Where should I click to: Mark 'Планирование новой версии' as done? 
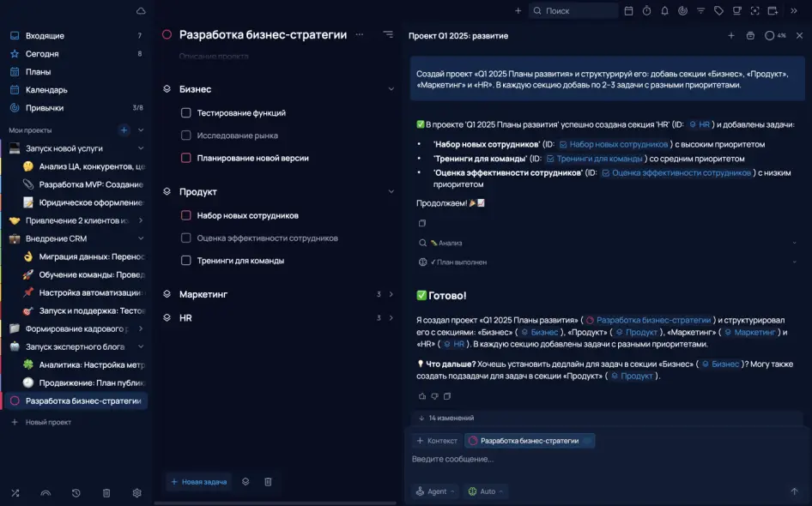click(185, 158)
